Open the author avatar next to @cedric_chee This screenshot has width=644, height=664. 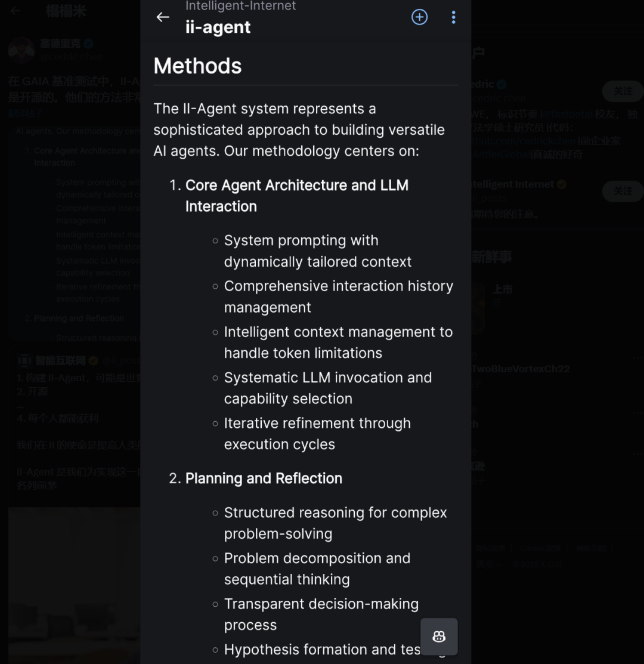coord(21,50)
